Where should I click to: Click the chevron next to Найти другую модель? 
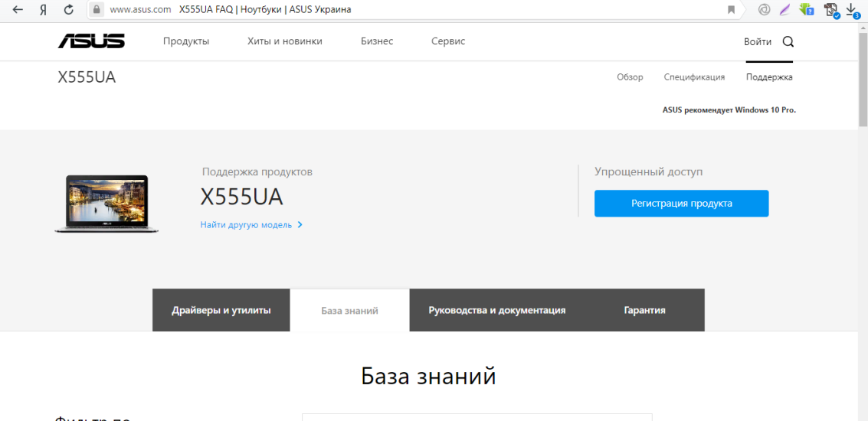coord(300,225)
